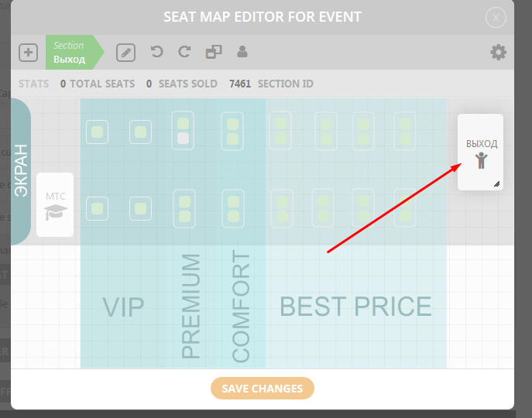Select the VIP pricing zone label
Image resolution: width=532 pixels, height=418 pixels.
124,307
